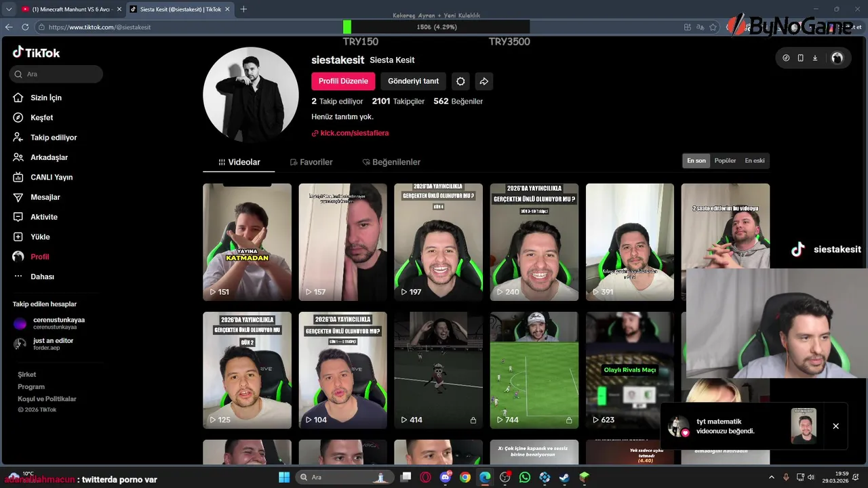Open the video with 197 views
Screen dimensions: 868x488
coord(438,242)
